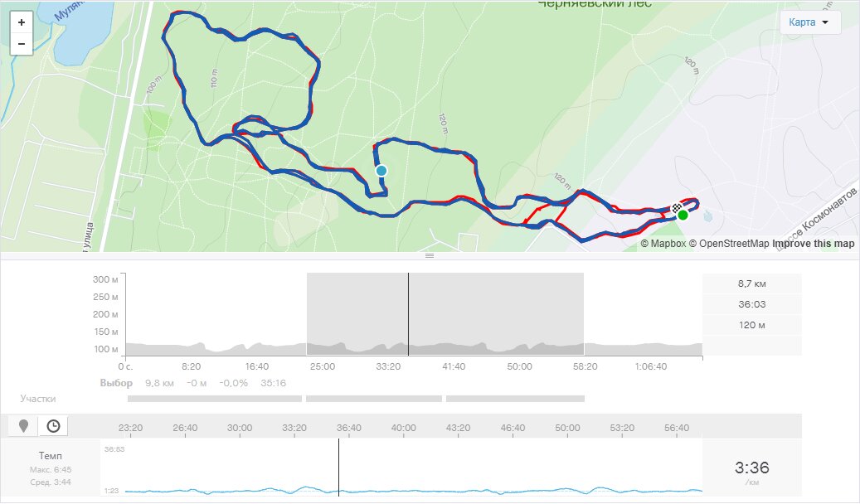This screenshot has height=504, width=860.
Task: Click the 8,7 км distance readout
Action: [751, 283]
